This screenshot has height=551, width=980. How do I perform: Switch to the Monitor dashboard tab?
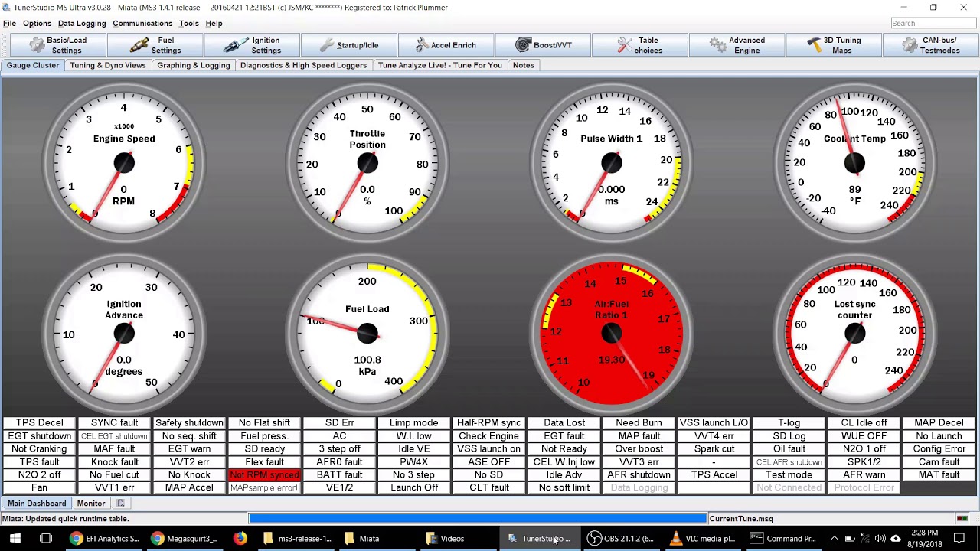tap(91, 504)
